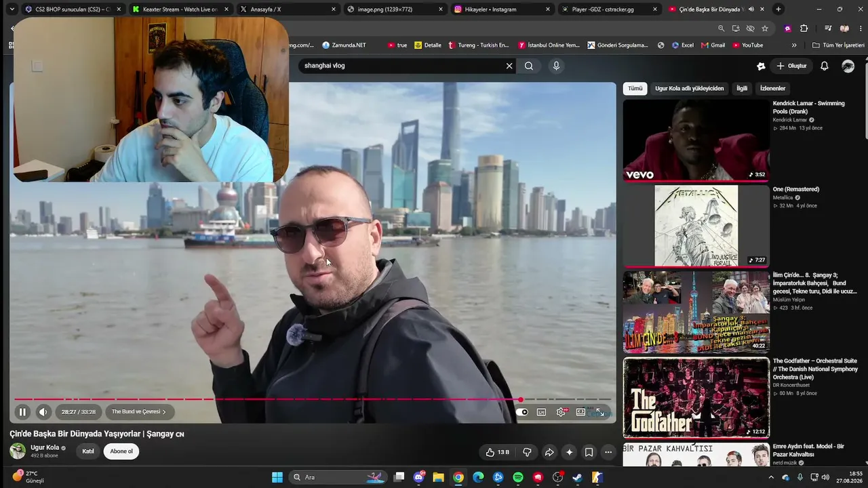868x488 pixels.
Task: Switch to the 'Anasayfa / X' tab
Action: click(288, 9)
